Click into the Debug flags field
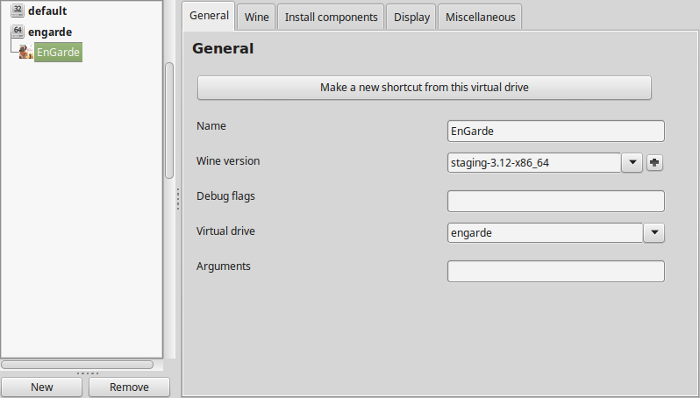 pos(556,201)
